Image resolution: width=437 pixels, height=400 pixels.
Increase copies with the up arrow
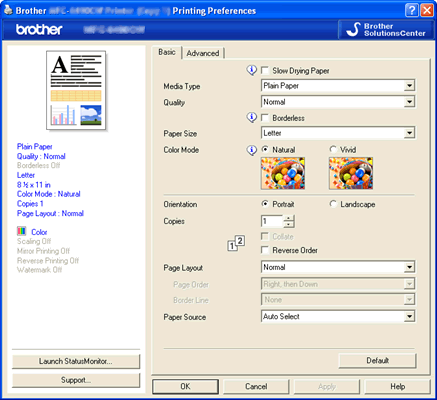click(x=289, y=218)
